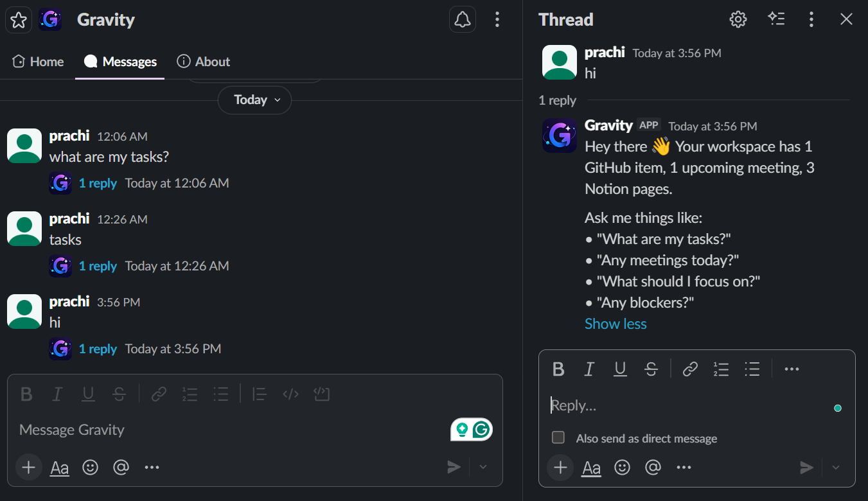Image resolution: width=868 pixels, height=501 pixels.
Task: Click the message text "what are my tasks?"
Action: click(109, 157)
